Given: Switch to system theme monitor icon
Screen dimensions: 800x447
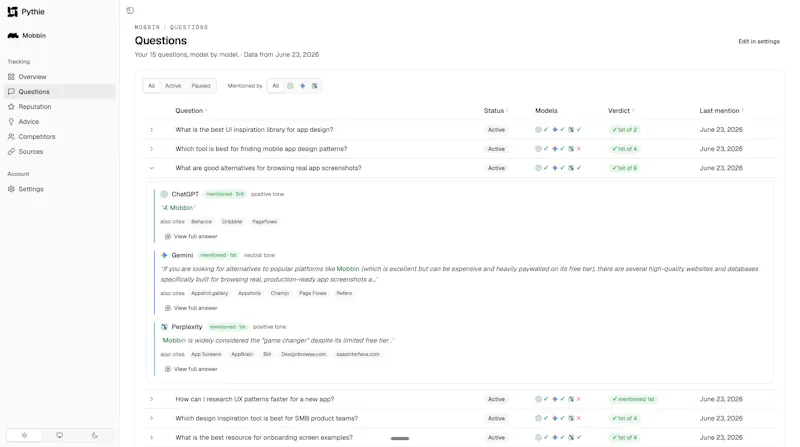Looking at the screenshot, I should click(x=60, y=435).
